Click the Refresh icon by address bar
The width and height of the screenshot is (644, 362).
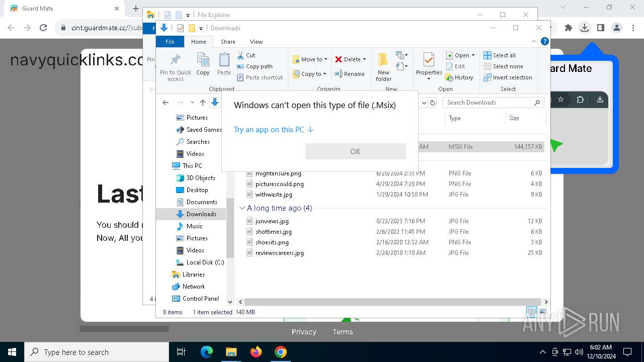click(x=432, y=103)
